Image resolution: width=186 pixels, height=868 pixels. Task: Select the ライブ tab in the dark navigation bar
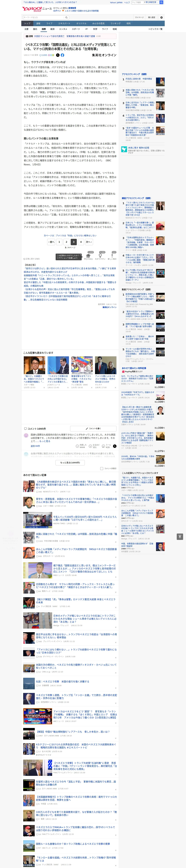coord(49,24)
